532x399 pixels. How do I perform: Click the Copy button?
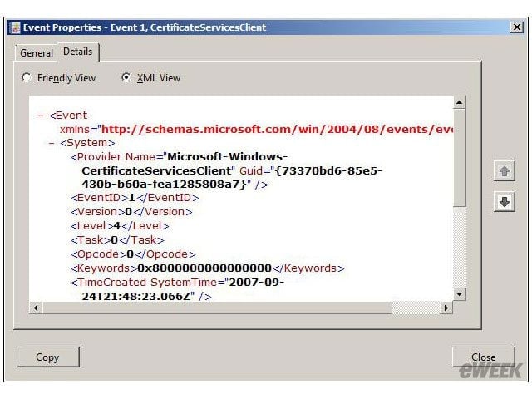tap(47, 357)
